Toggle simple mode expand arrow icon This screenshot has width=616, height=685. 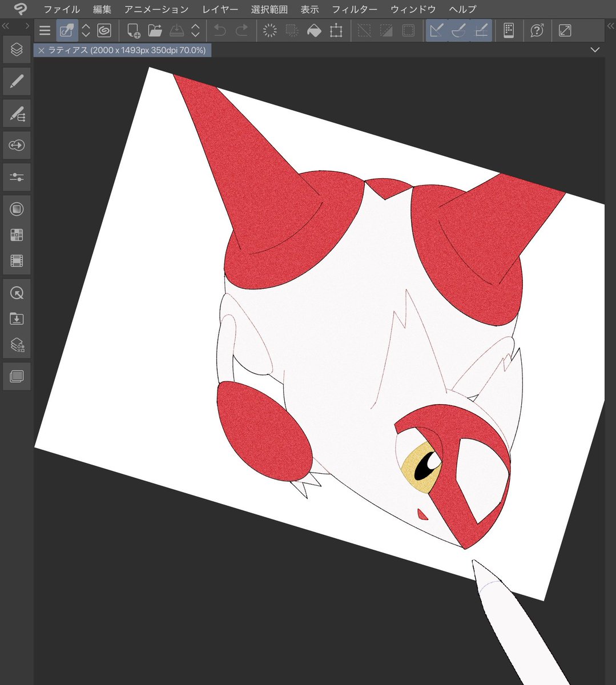tap(565, 30)
